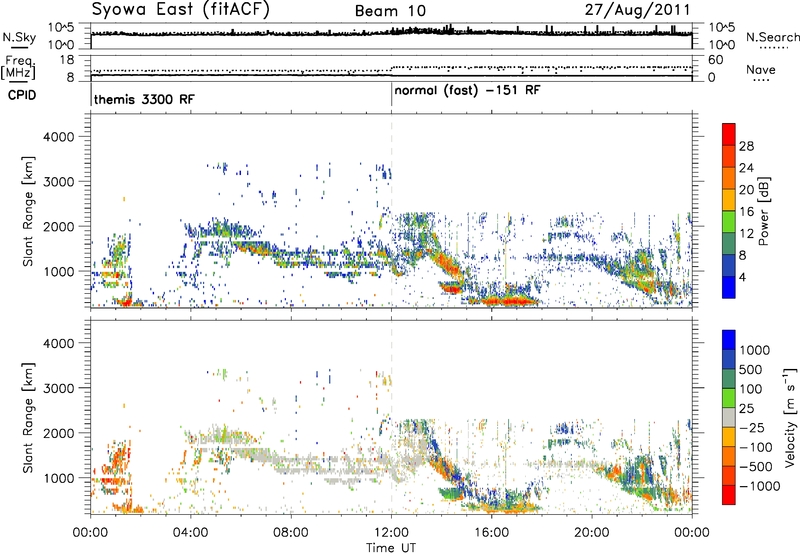Click 'Slant Range [km]' label of power panel
800x554 pixels.
[28, 211]
